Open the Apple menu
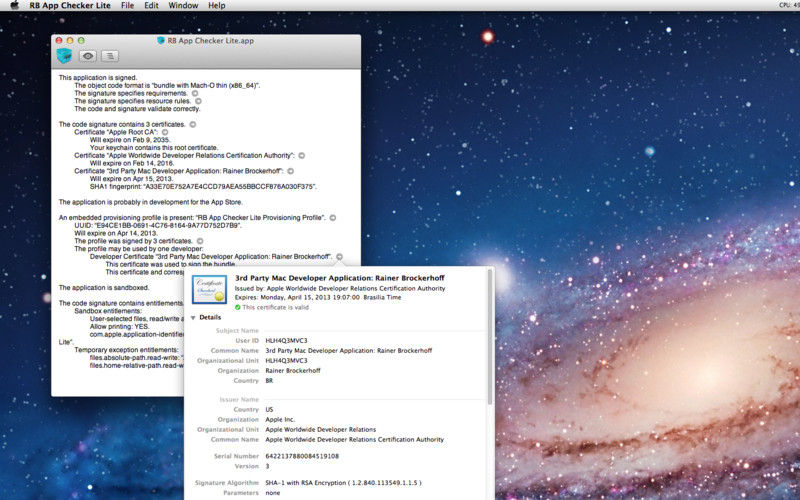 (x=14, y=5)
